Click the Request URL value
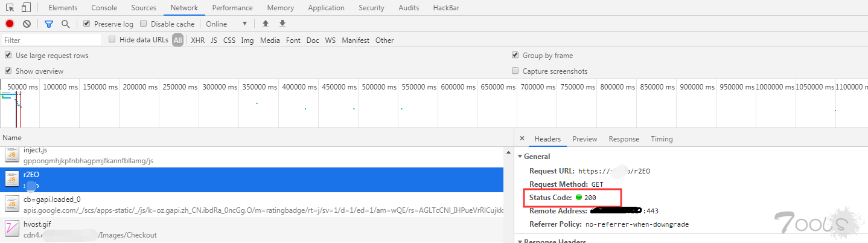Viewport: 868px width, 243px height. (x=614, y=171)
